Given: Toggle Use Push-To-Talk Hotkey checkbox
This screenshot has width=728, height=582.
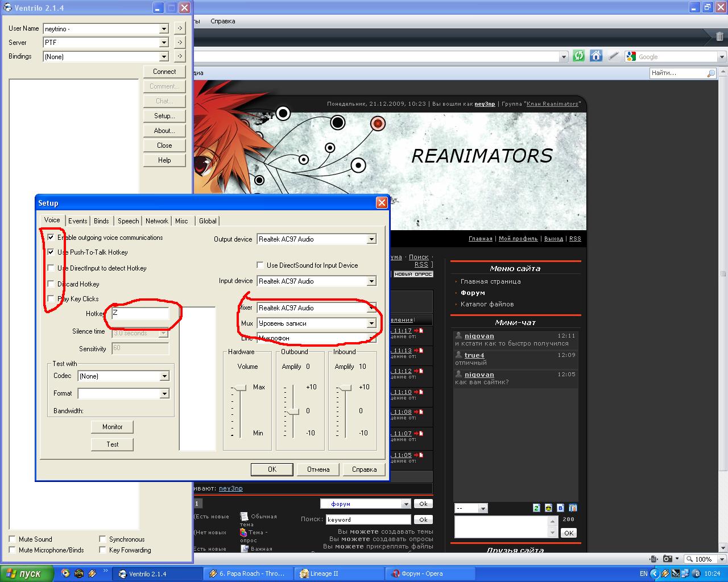Looking at the screenshot, I should 51,252.
